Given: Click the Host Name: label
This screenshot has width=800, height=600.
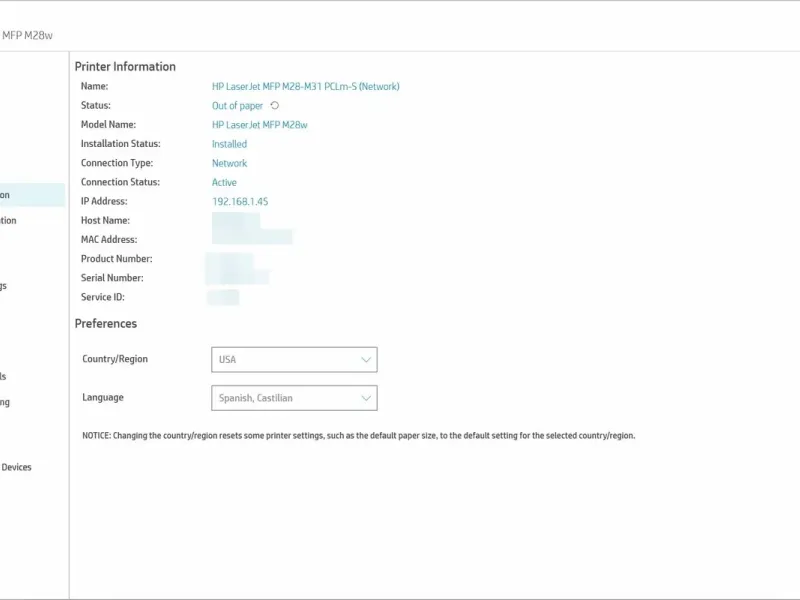Looking at the screenshot, I should point(105,220).
